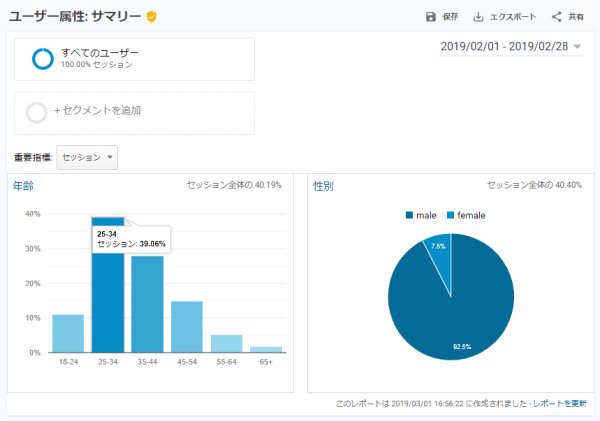Open the 年齢 age report link
The image size is (600, 421).
(23, 186)
